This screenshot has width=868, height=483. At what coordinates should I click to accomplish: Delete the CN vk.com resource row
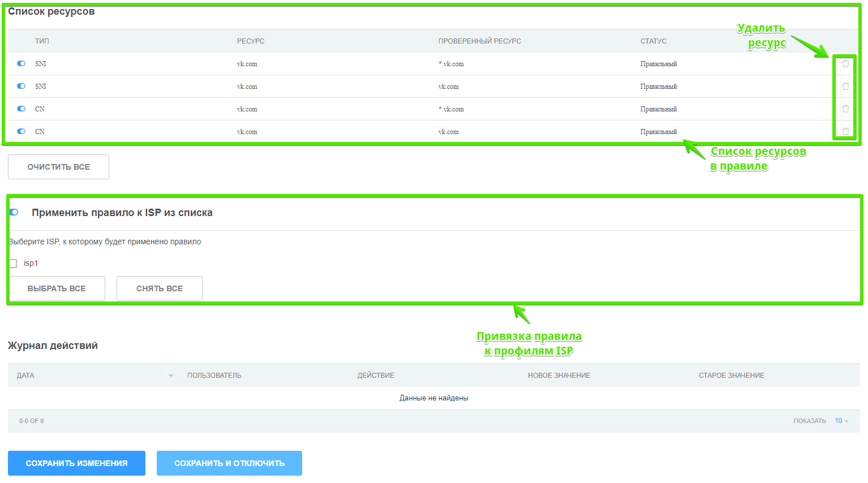tap(845, 131)
